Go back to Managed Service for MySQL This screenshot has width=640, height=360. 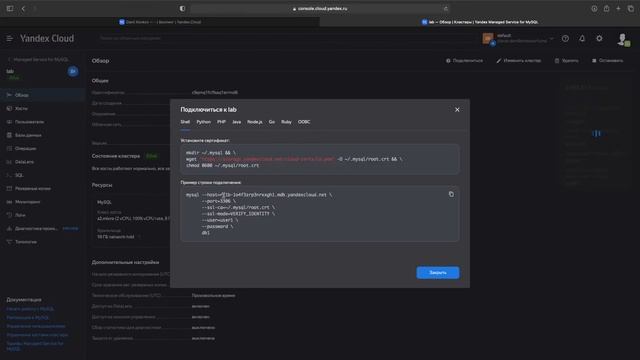click(x=38, y=60)
